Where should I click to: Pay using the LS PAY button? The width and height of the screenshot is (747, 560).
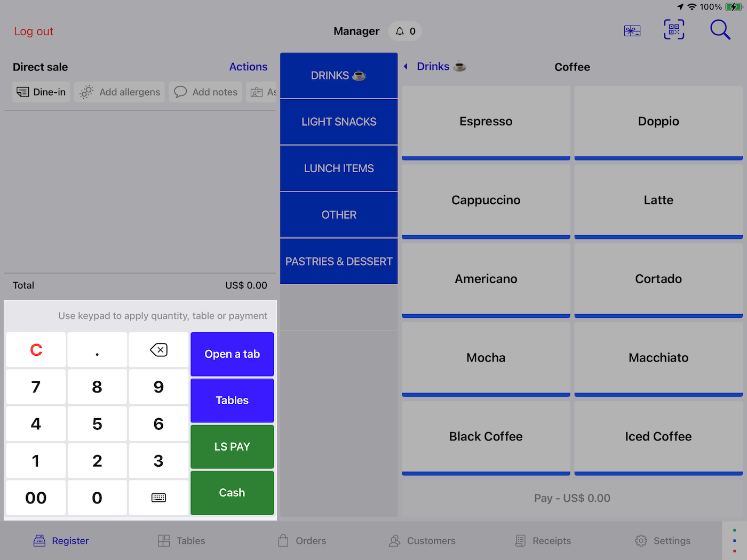232,446
